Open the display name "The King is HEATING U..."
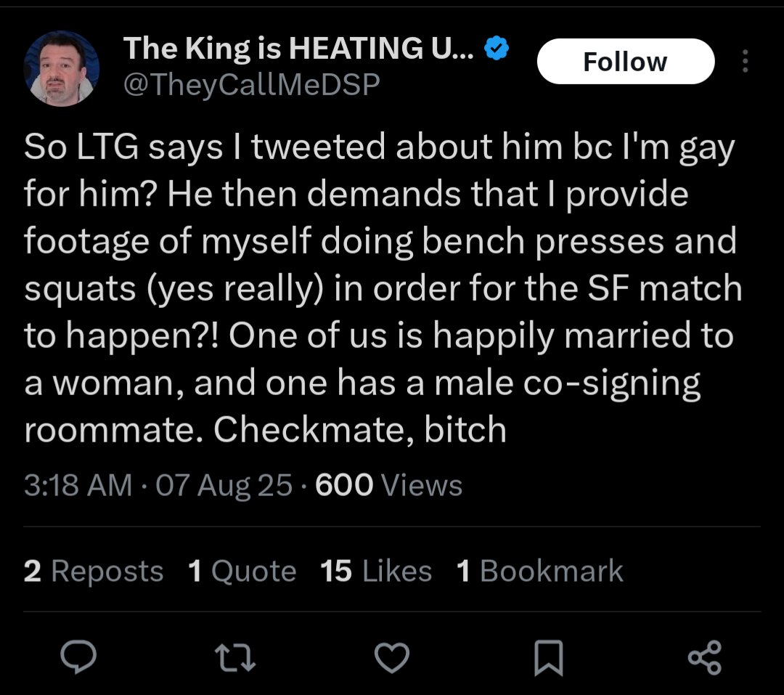The width and height of the screenshot is (784, 695). pos(299,49)
